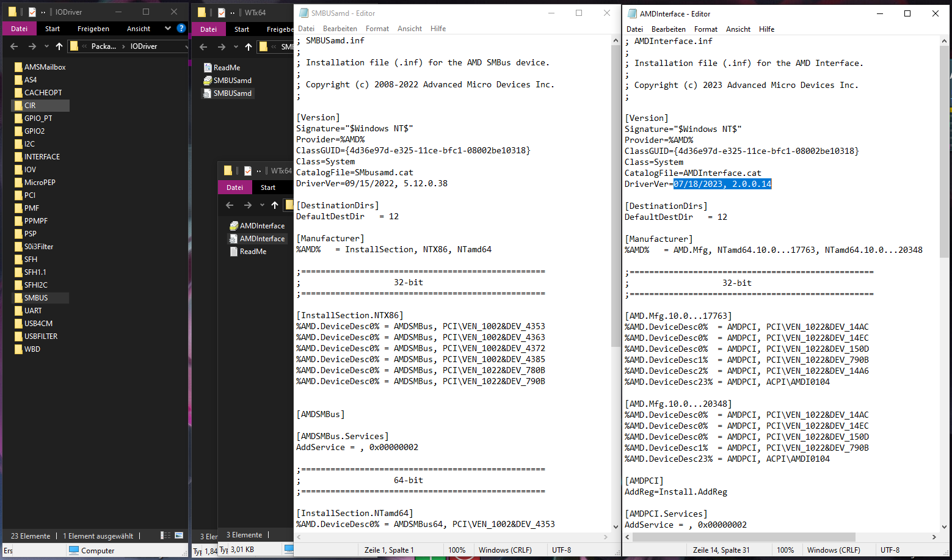Open Hilfe menu in SMBUSamd Editor
This screenshot has width=952, height=560.
(x=438, y=29)
